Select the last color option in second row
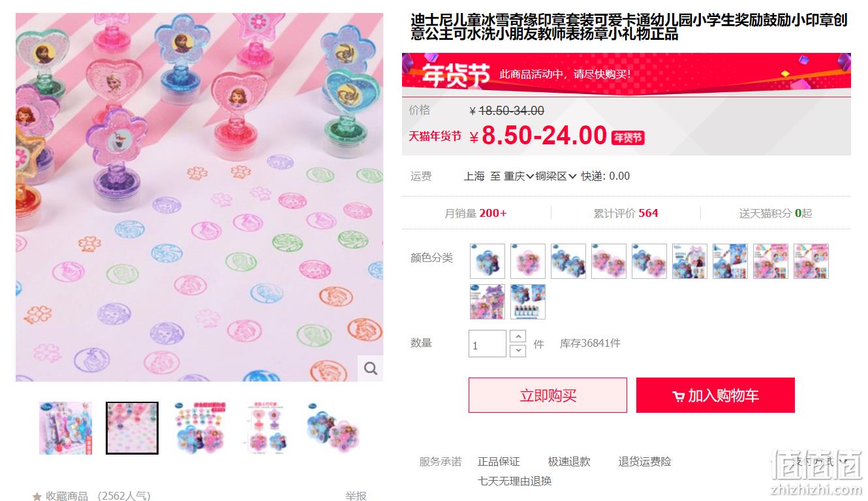This screenshot has width=868, height=501. click(528, 302)
